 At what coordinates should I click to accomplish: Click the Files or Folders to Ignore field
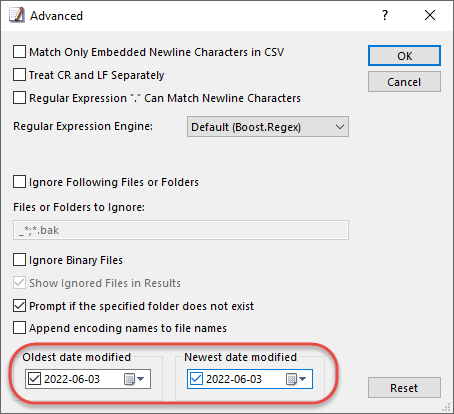(x=181, y=230)
